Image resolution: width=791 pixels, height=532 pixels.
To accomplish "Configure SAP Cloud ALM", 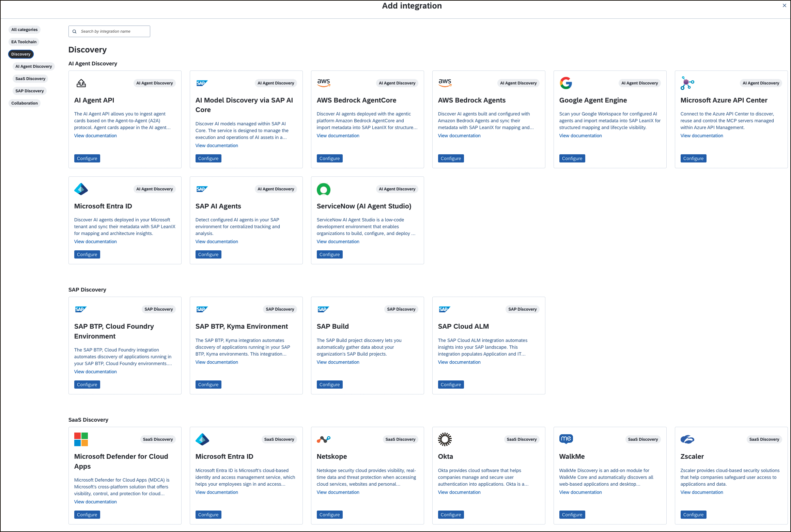I will [x=451, y=385].
